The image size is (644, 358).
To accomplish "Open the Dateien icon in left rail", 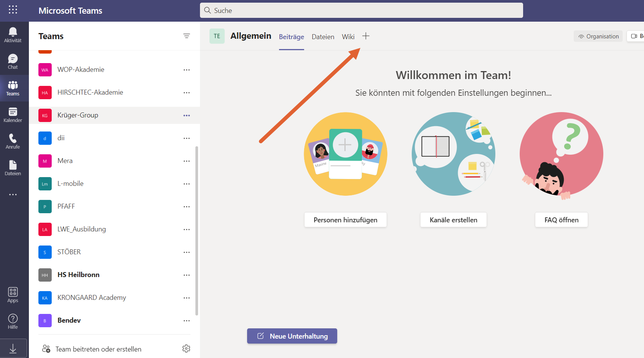I will pyautogui.click(x=13, y=168).
